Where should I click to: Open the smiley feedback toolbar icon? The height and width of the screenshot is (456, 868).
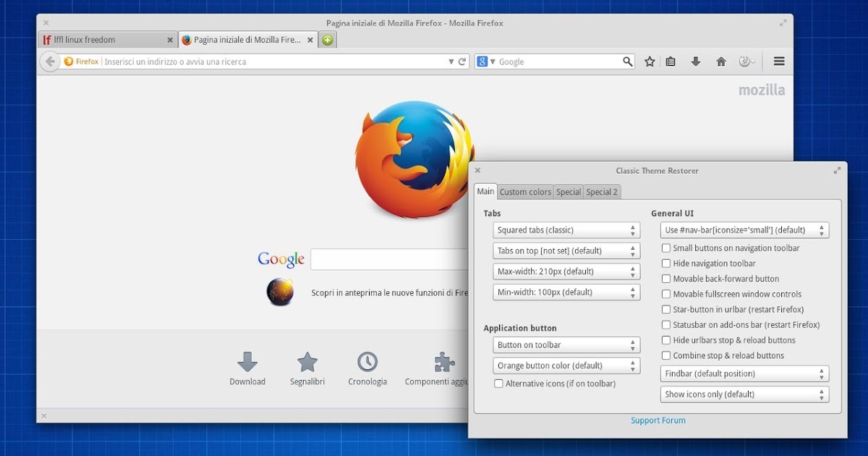[x=745, y=62]
